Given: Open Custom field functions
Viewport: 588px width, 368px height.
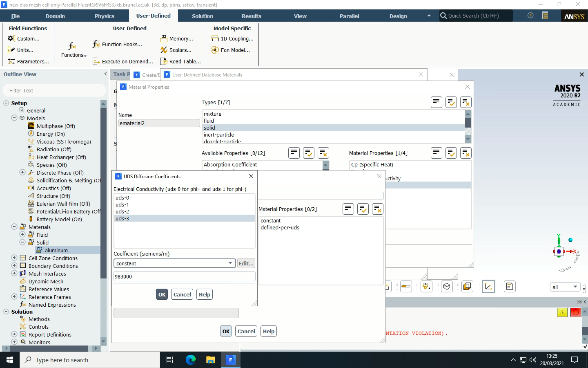Looking at the screenshot, I should (24, 38).
